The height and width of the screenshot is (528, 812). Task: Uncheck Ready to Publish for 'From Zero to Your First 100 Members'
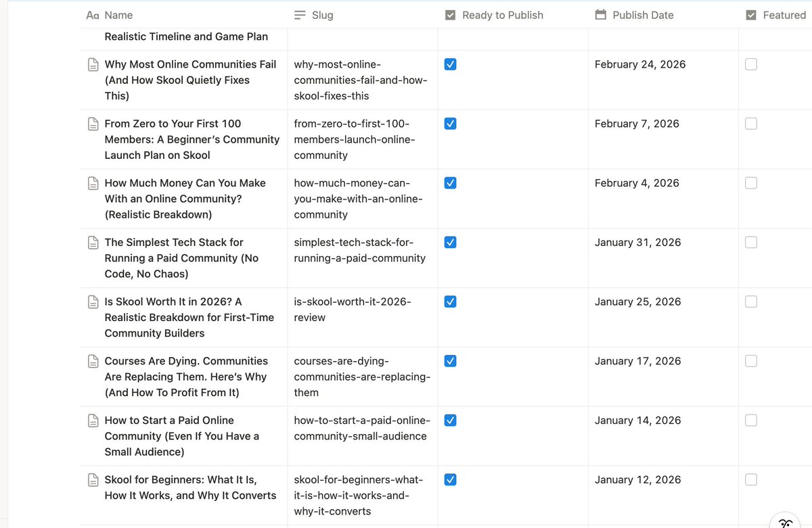pyautogui.click(x=451, y=124)
